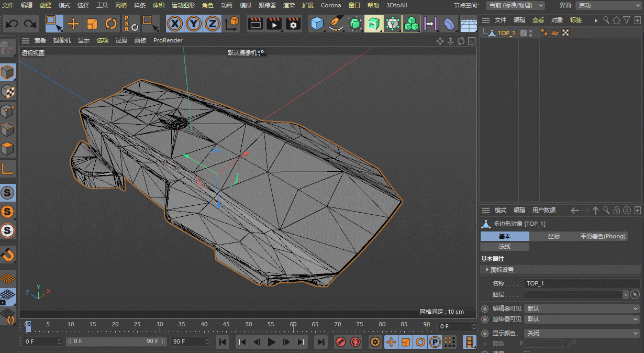Image resolution: width=644 pixels, height=353 pixels.
Task: Select the TOP_1 object in object manager
Action: [506, 33]
